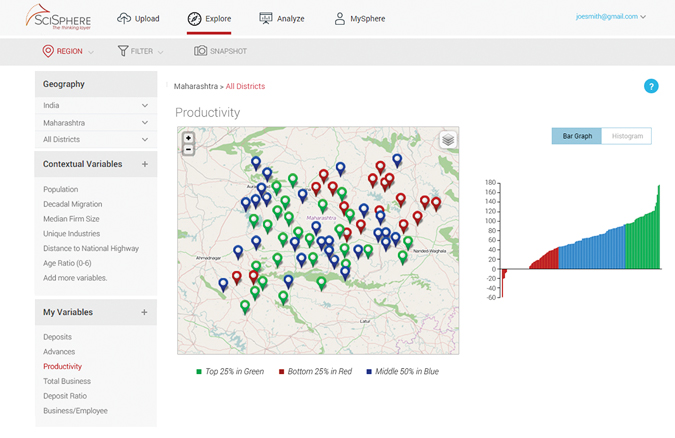Add a My Variables entry with plus icon
Viewport: 675px width, 438px height.
pyautogui.click(x=144, y=312)
